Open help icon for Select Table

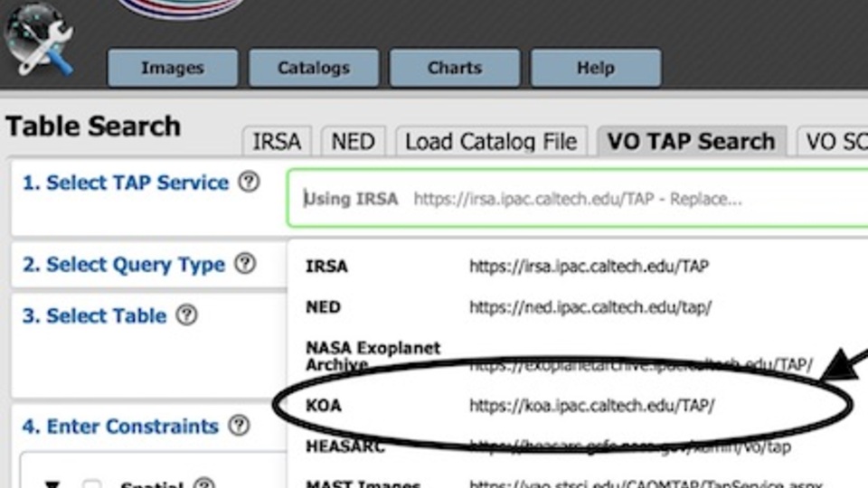coord(186,315)
